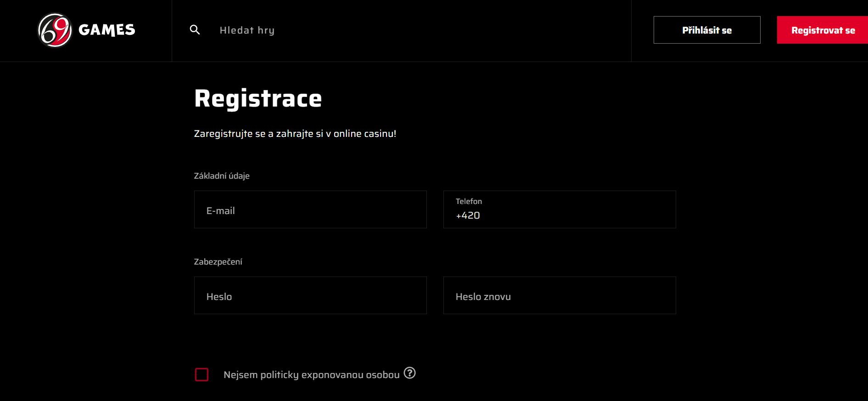Click the 69 Games circular logo icon

[x=55, y=30]
